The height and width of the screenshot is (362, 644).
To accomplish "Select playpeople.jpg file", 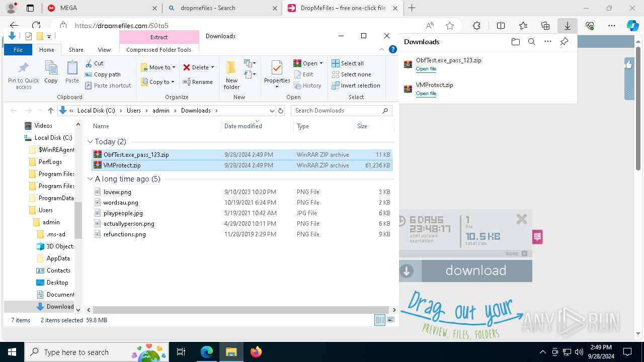I will [242, 213].
